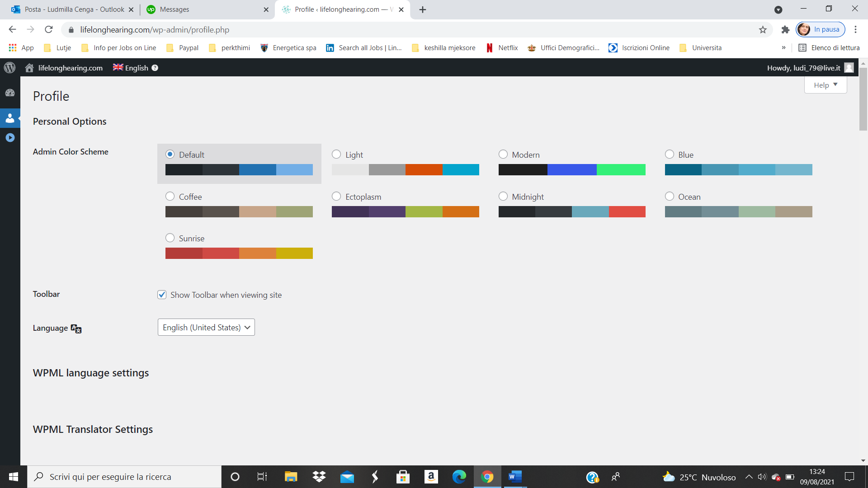Click the translate icon beside Language label
Screen dimensions: 868x488
76,328
